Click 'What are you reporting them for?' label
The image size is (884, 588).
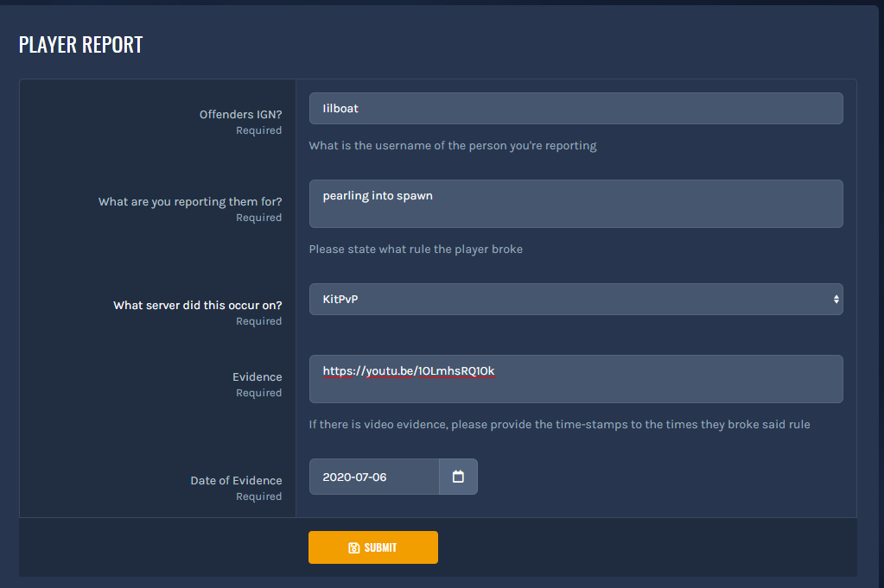point(190,202)
